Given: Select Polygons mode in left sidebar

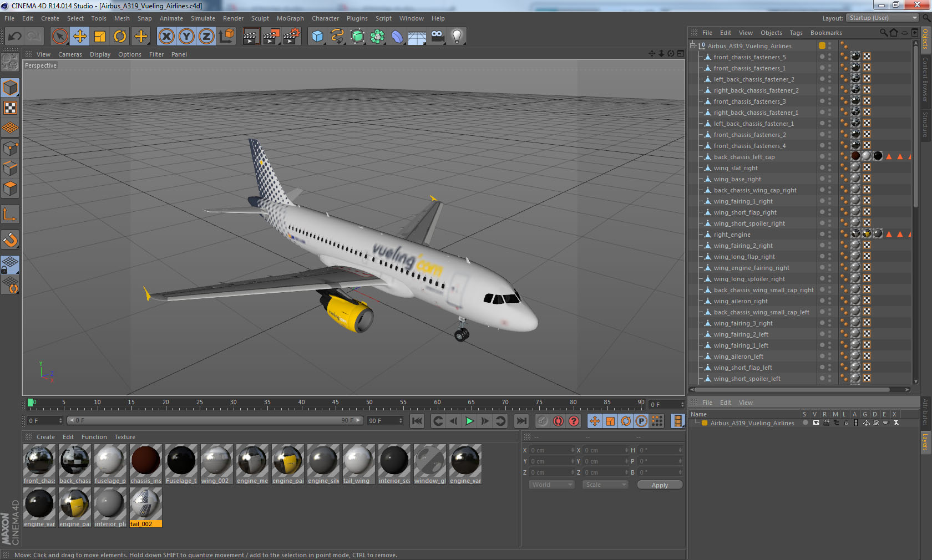Looking at the screenshot, I should click(11, 188).
